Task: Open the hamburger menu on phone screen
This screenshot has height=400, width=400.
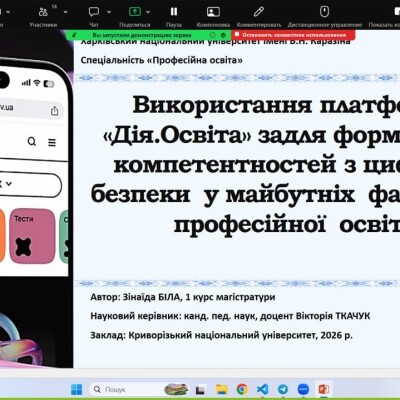Action: [x=52, y=142]
